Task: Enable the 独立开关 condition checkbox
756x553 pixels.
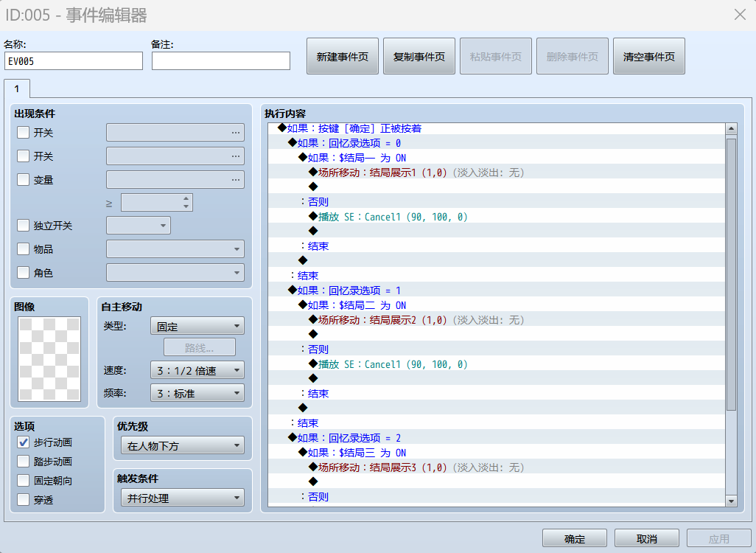Action: (23, 226)
